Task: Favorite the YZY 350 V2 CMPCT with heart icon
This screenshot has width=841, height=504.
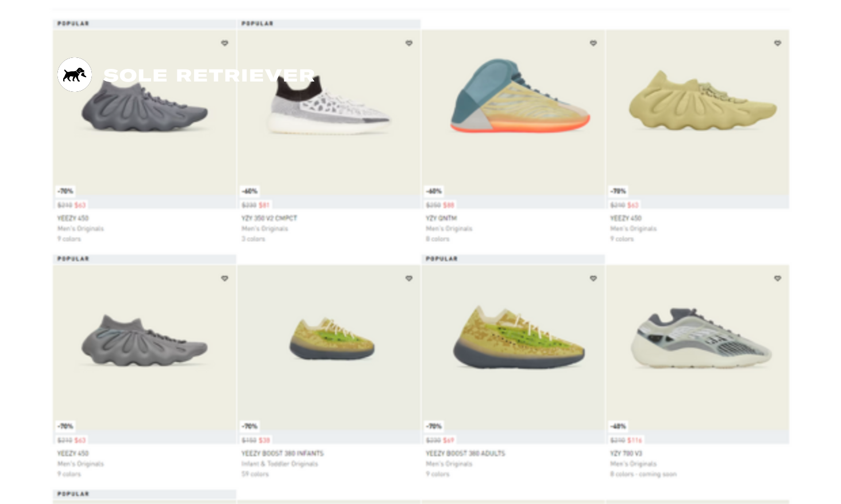Action: point(409,43)
